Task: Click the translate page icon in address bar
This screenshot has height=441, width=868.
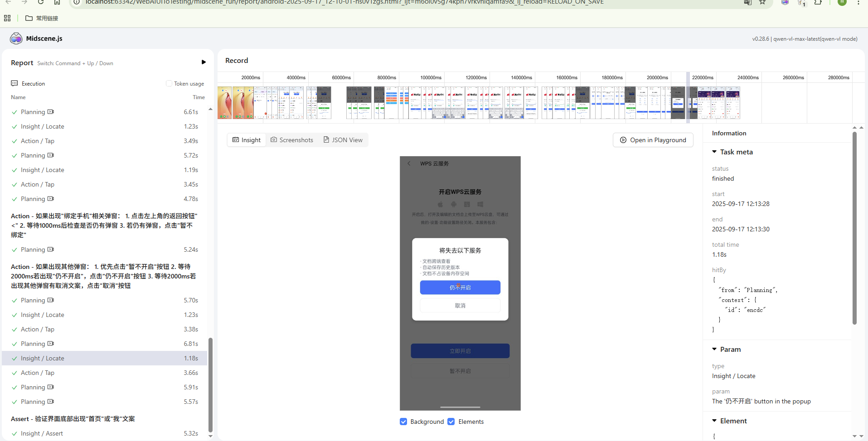Action: (x=747, y=2)
